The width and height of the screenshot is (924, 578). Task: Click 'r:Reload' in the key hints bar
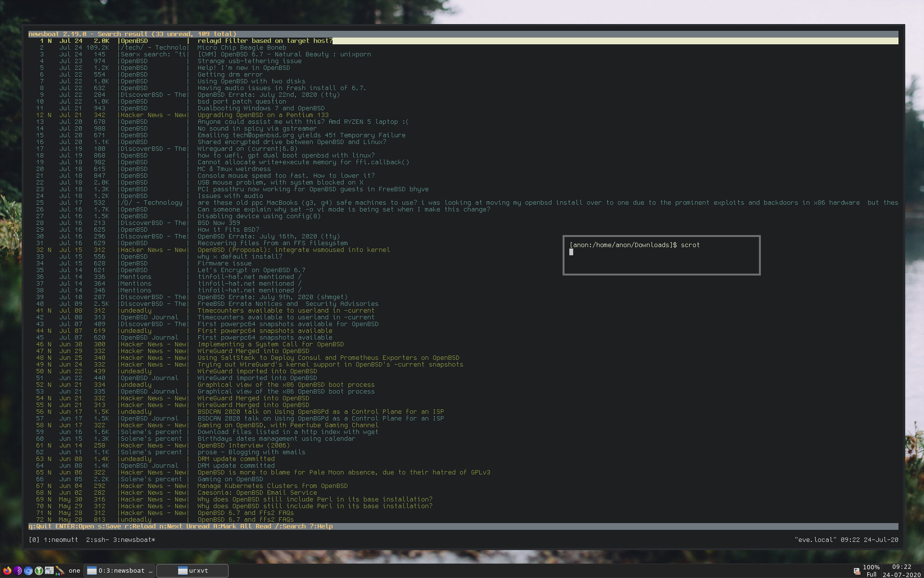click(140, 526)
